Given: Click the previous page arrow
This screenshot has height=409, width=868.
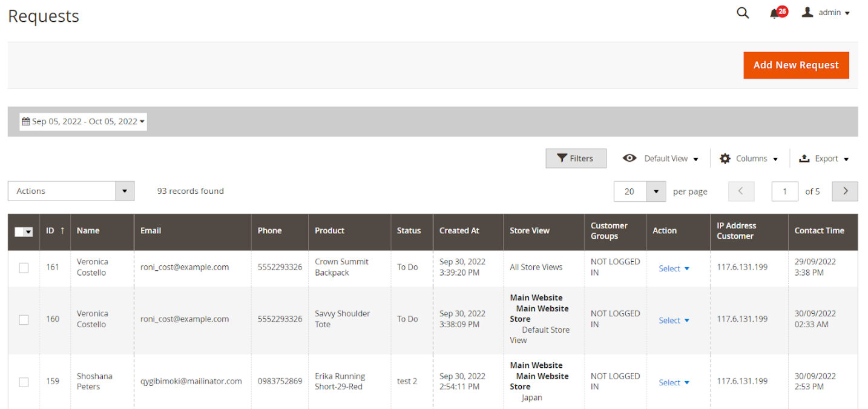Looking at the screenshot, I should coord(741,191).
